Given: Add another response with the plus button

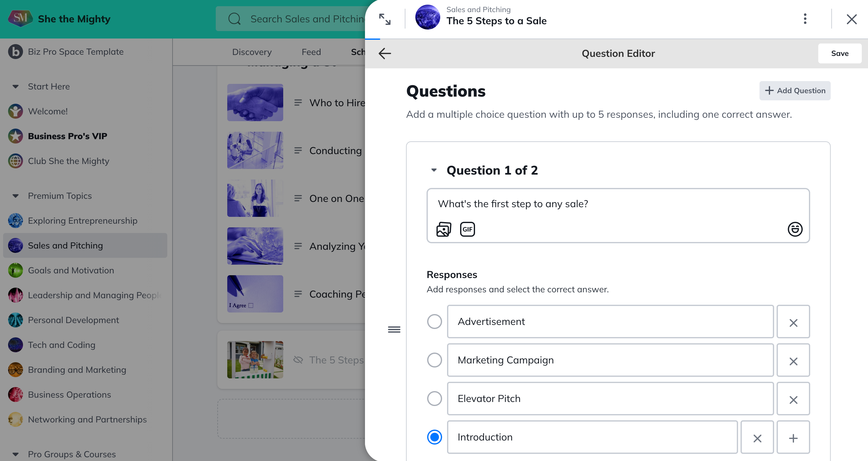Looking at the screenshot, I should (x=793, y=438).
